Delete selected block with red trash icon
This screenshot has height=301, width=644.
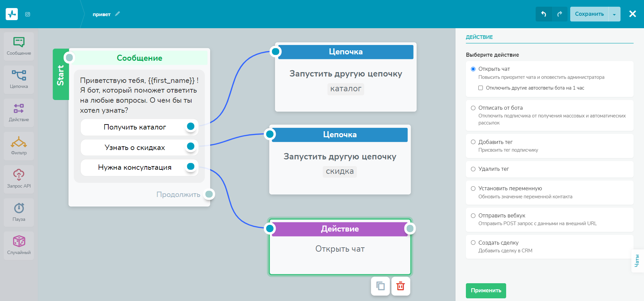click(400, 286)
